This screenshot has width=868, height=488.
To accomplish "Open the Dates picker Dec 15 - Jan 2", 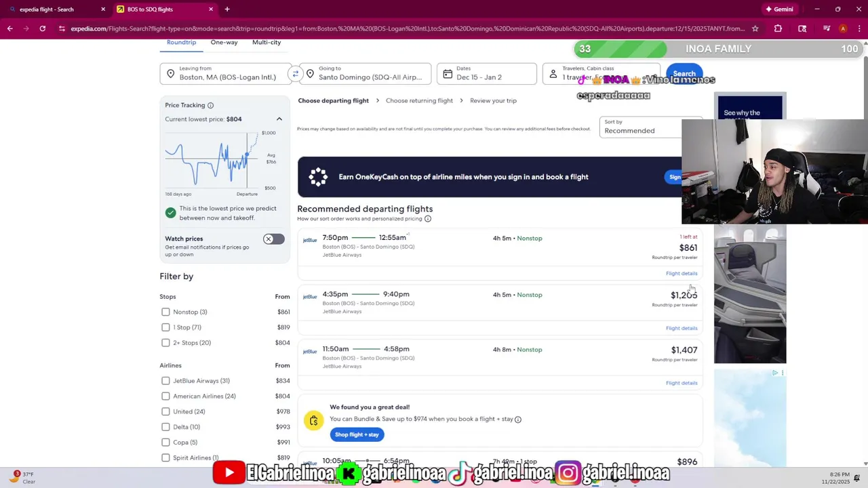I will pyautogui.click(x=487, y=74).
